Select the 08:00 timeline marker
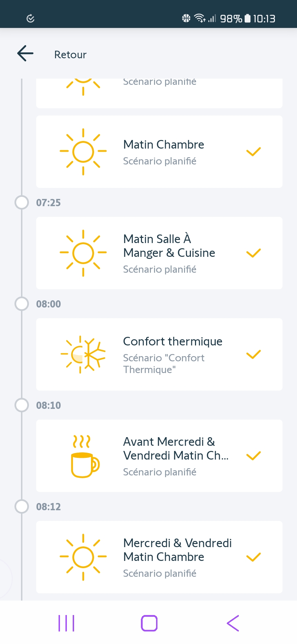 [22, 304]
